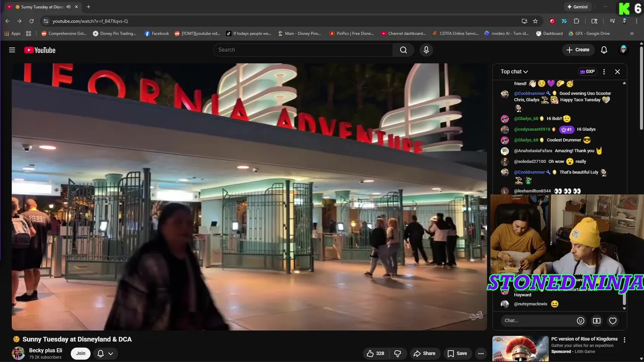Viewport: 644px width, 362px height.
Task: Join the Becky plus Eli channel
Action: coord(80,353)
